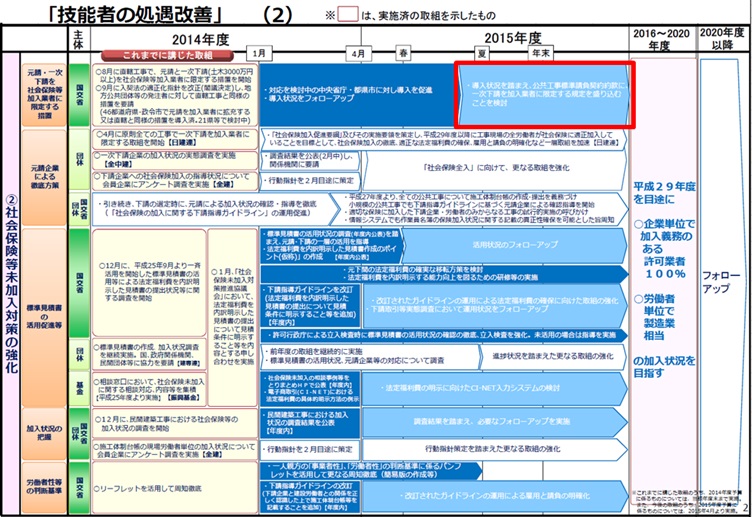752x517 pixels.
Task: Click cell 元下間の法定福利費の確実な移転方策を検討
Action: [x=444, y=273]
